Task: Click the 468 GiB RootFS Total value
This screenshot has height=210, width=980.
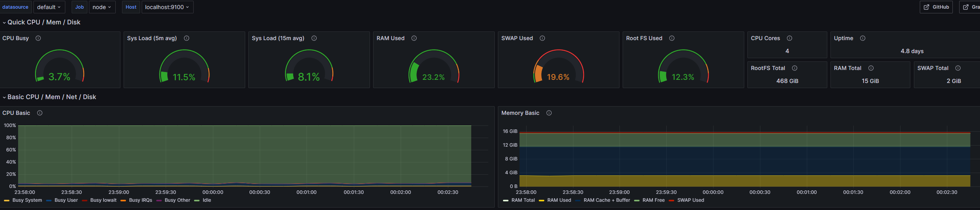Action: click(x=787, y=81)
